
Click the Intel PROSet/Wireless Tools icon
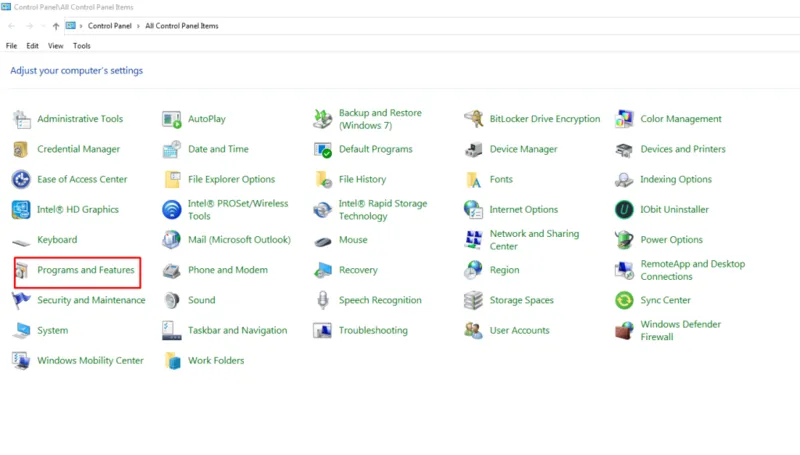pyautogui.click(x=172, y=210)
